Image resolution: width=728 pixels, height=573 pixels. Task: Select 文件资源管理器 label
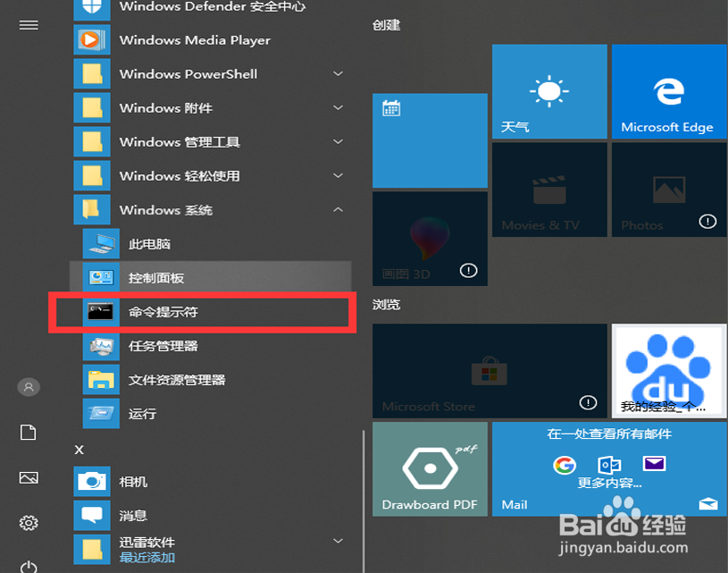pos(177,380)
